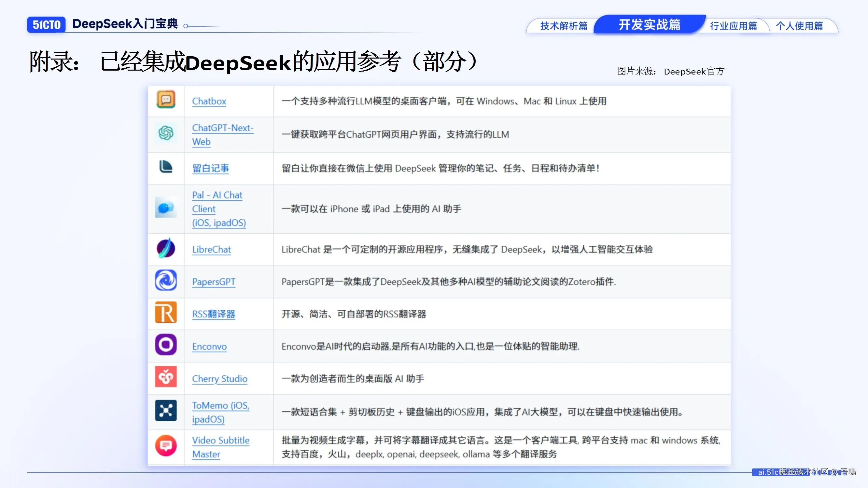Open the LibreChat link
Viewport: 868px width, 488px height.
click(211, 250)
